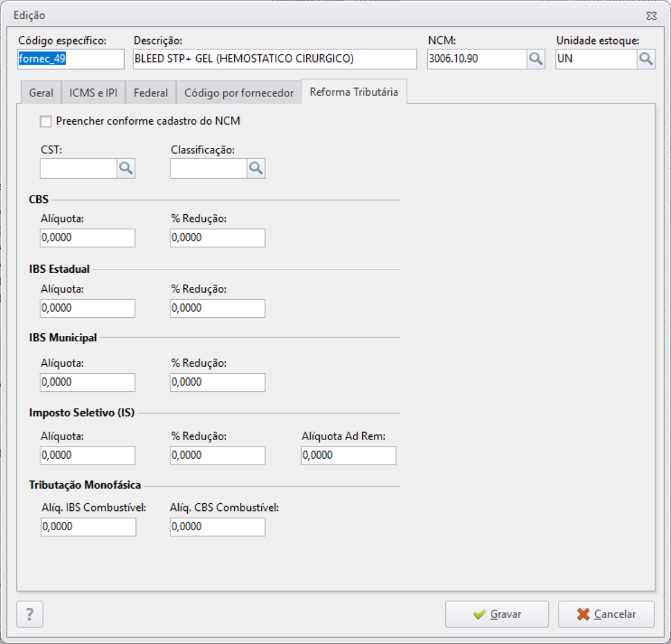Screen dimensions: 671x644
Task: Enable Preencher conforme cadastro do NCM
Action: [45, 122]
